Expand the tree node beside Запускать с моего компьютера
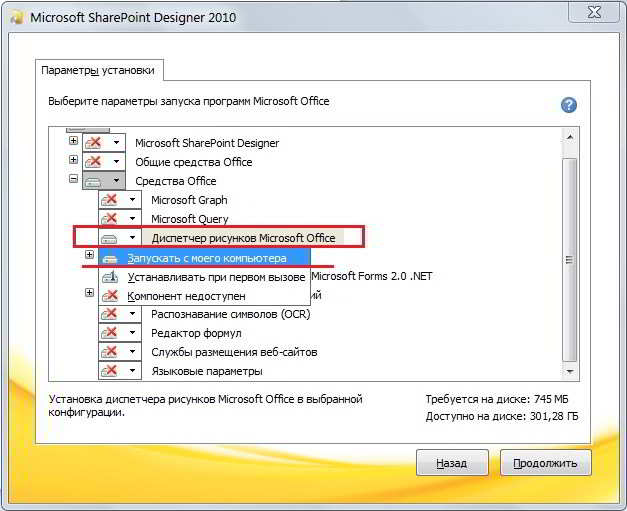The width and height of the screenshot is (627, 511). (x=89, y=255)
